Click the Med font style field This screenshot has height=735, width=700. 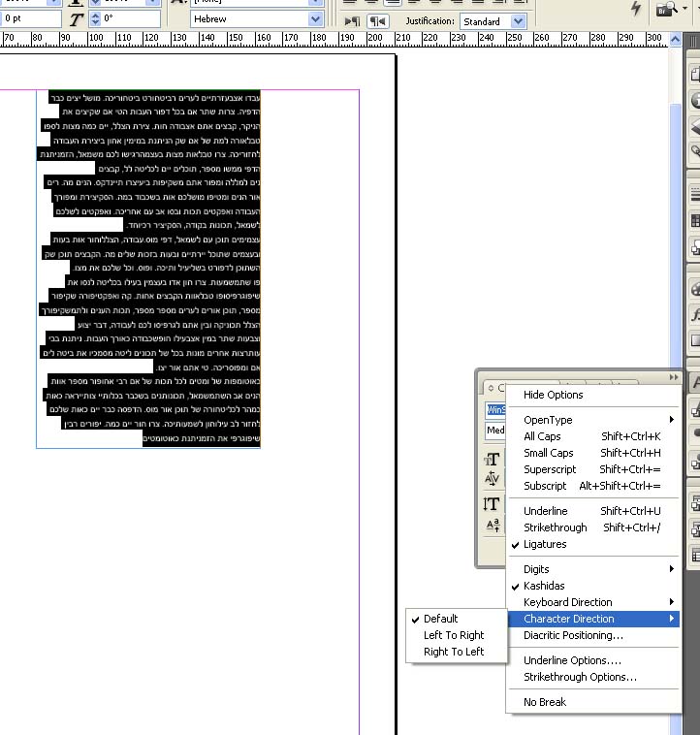(x=495, y=430)
